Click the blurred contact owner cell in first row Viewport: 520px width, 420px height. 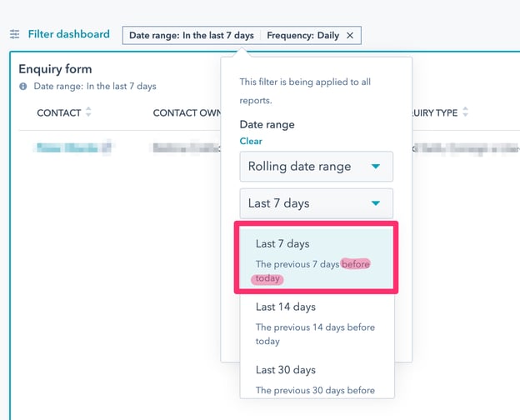pyautogui.click(x=185, y=148)
